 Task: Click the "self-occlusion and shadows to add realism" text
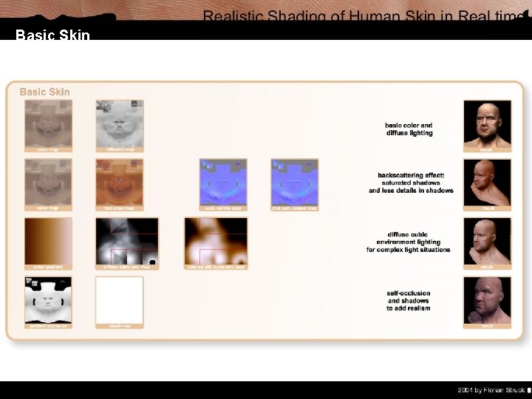409,301
